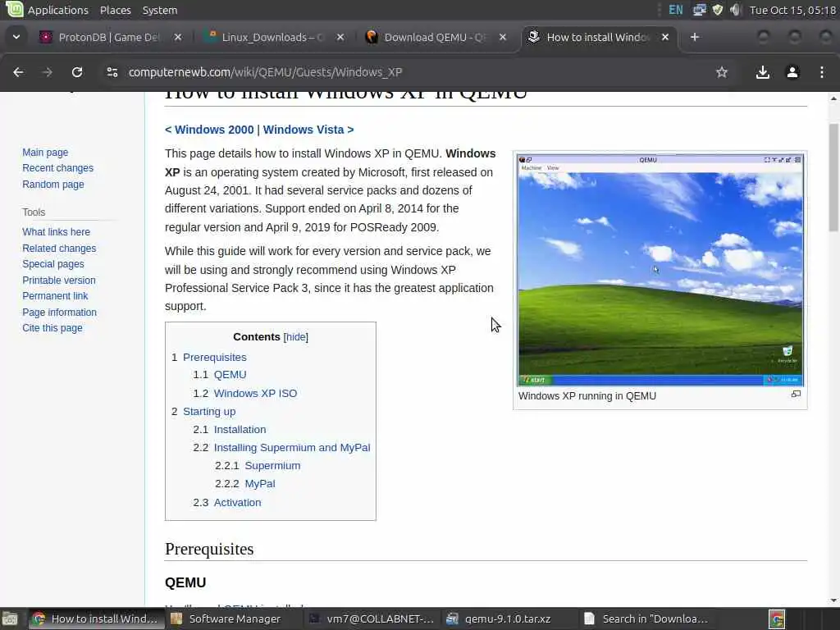This screenshot has height=630, width=840.
Task: Click the Chrome icon at taskbar right
Action: tap(776, 619)
